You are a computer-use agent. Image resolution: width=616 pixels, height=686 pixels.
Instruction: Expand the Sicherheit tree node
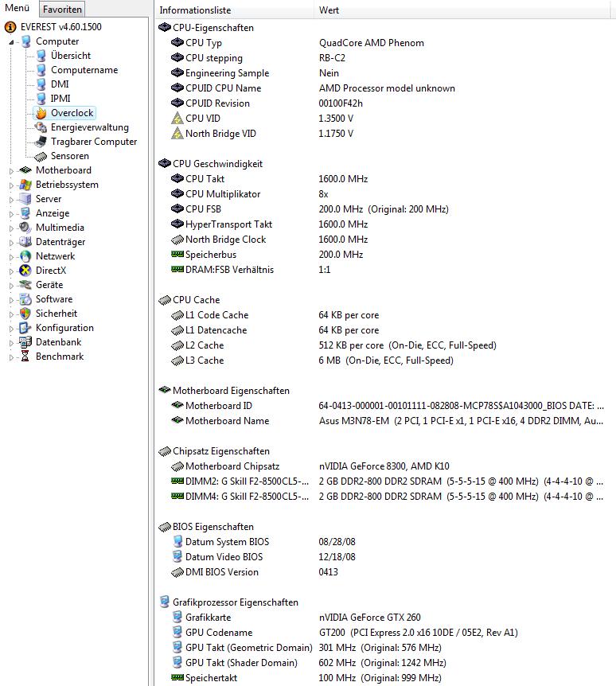point(11,314)
